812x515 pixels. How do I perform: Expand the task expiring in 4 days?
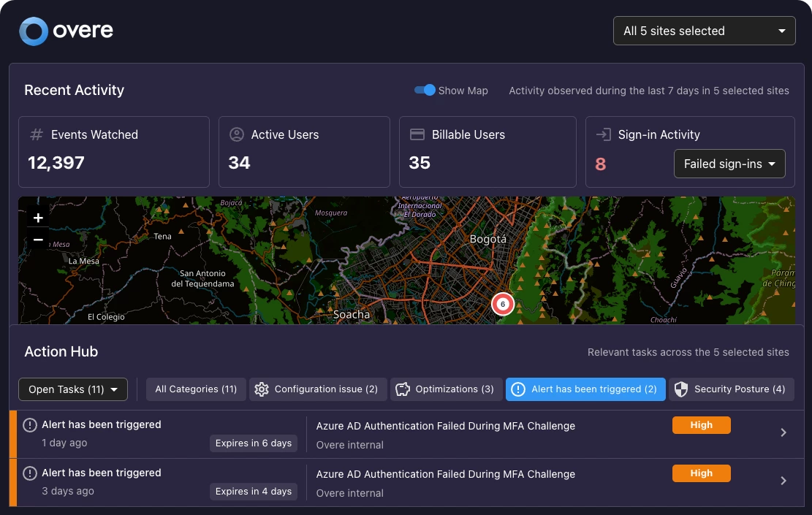coord(783,481)
